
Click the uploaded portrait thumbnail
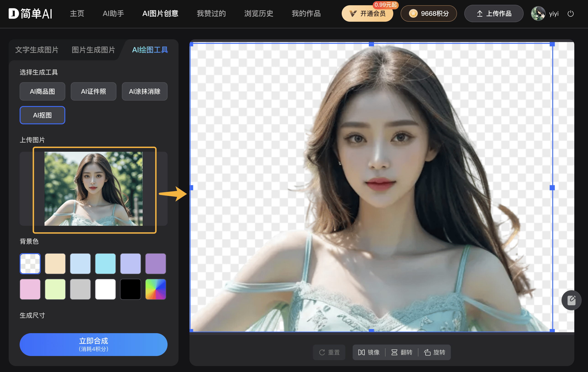click(x=95, y=190)
